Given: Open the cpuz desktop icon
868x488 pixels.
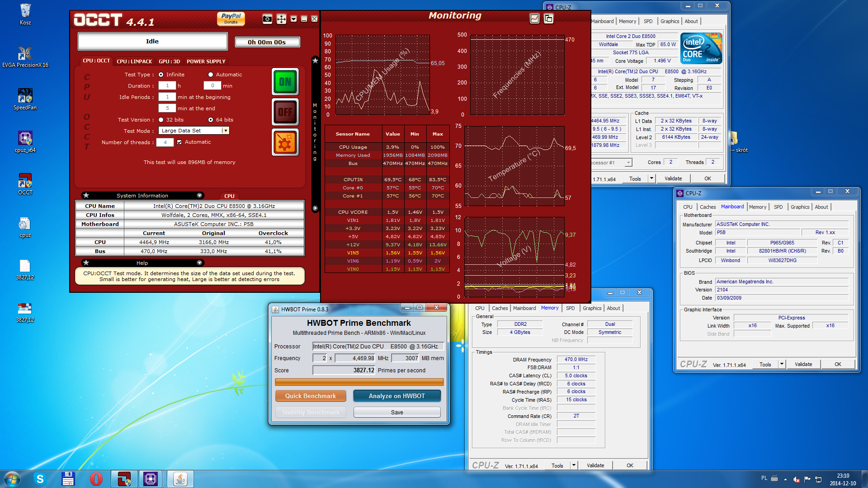Looking at the screenshot, I should tap(25, 227).
